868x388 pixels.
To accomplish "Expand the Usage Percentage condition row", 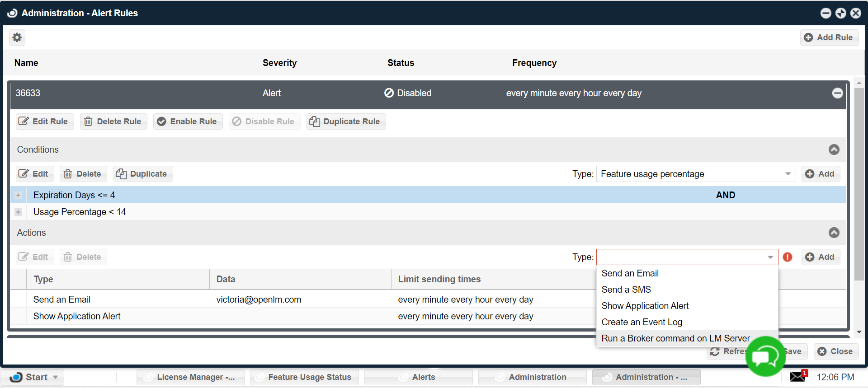I will coord(18,212).
